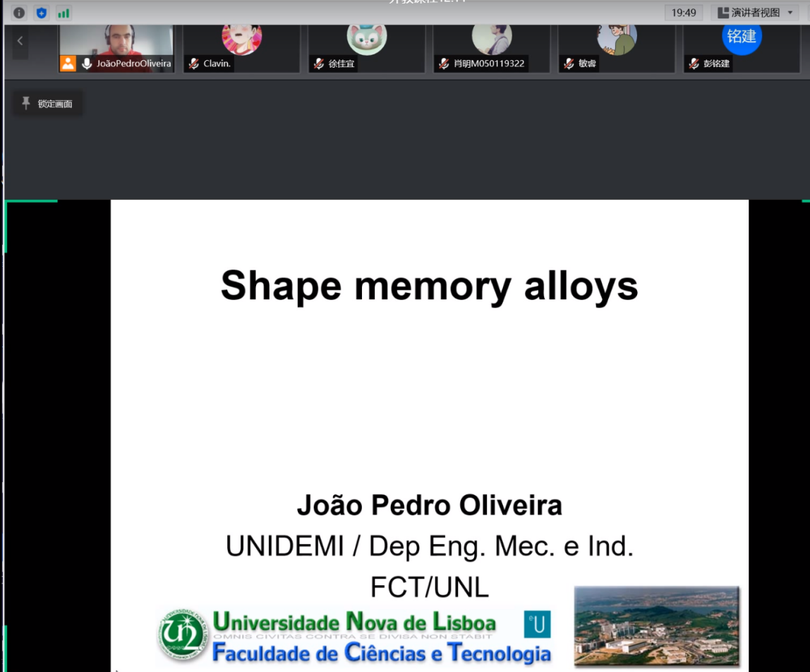810x672 pixels.
Task: Select Clavin.'s participant tile
Action: pos(241,42)
